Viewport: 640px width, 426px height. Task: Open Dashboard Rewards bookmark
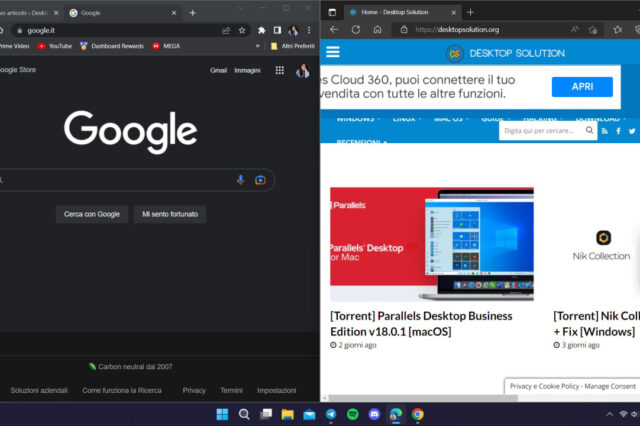tap(112, 46)
